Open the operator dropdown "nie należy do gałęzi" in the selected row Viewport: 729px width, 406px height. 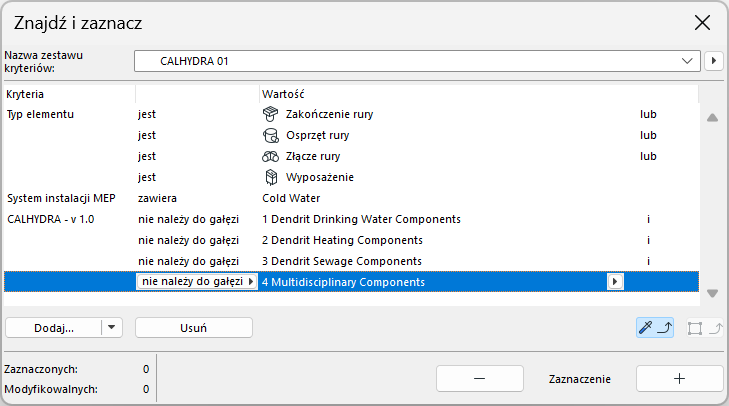[197, 282]
